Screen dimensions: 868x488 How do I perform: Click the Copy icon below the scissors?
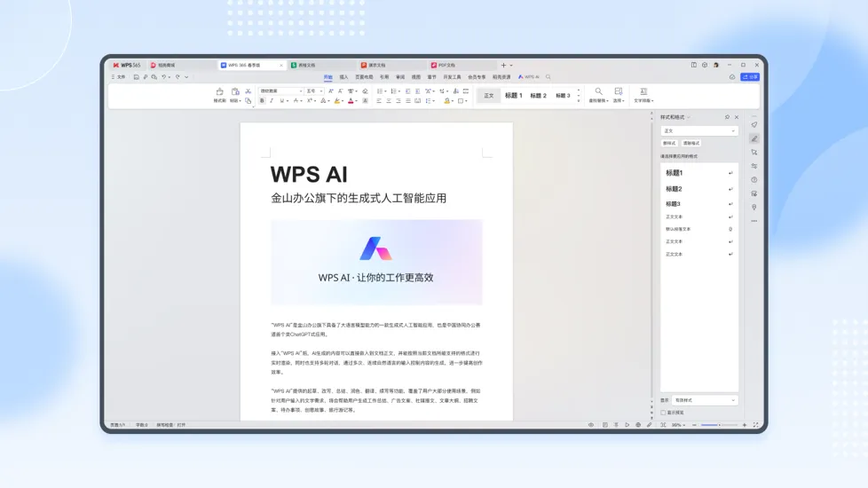click(248, 100)
